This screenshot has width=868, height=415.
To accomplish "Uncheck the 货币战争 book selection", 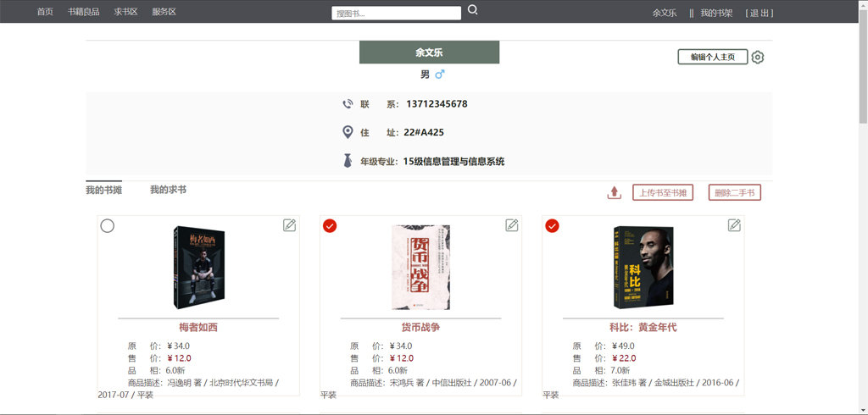I will pos(330,225).
